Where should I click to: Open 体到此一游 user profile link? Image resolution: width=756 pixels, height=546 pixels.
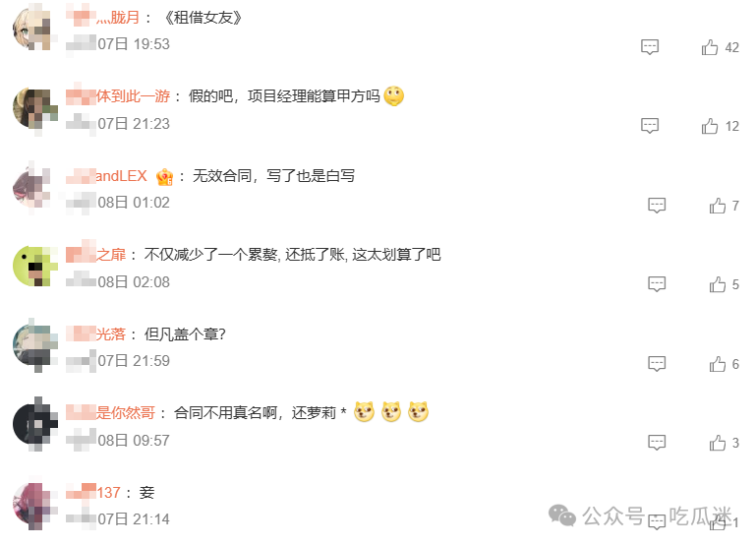pos(118,96)
